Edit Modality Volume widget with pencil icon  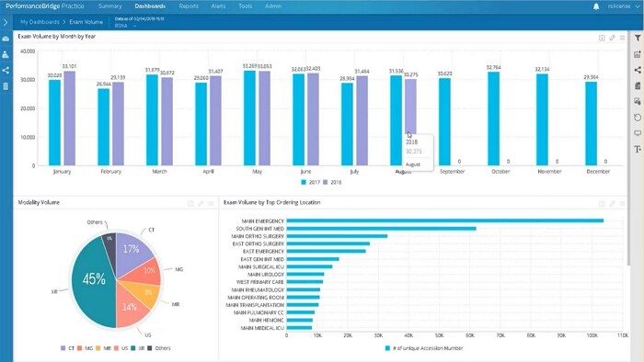coord(201,203)
